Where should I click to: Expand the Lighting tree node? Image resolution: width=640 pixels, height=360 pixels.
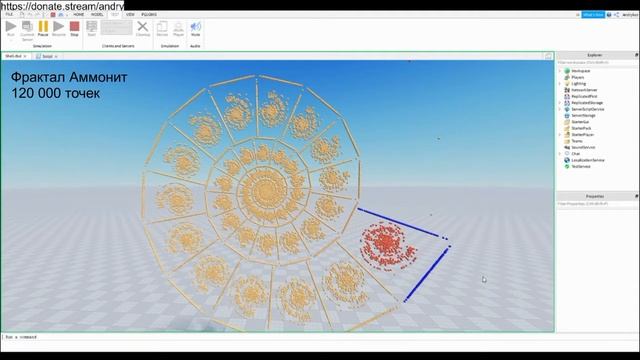[x=560, y=84]
